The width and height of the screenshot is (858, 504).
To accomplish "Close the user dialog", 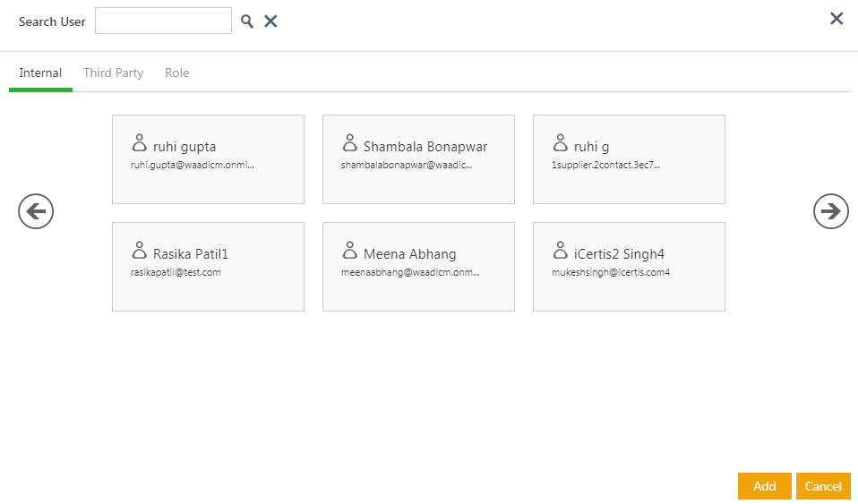I will click(x=837, y=19).
